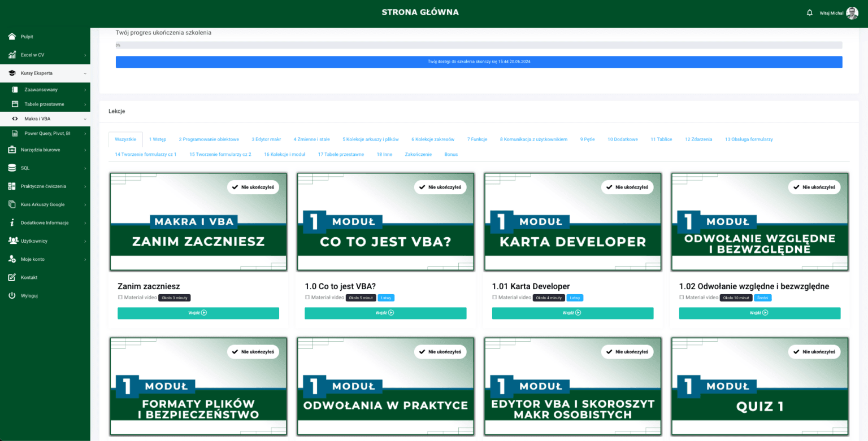This screenshot has width=868, height=441.
Task: Click the training completion progress bar
Action: pyautogui.click(x=479, y=45)
